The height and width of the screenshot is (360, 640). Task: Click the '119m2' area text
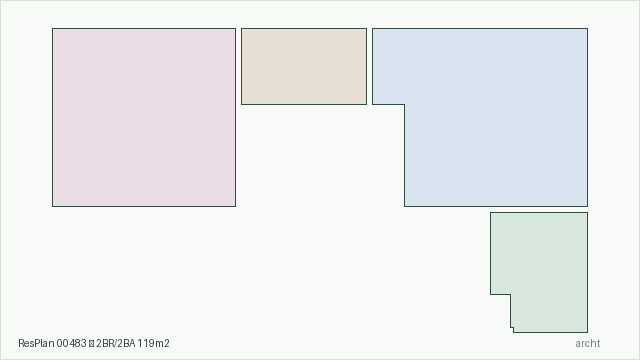pyautogui.click(x=153, y=343)
